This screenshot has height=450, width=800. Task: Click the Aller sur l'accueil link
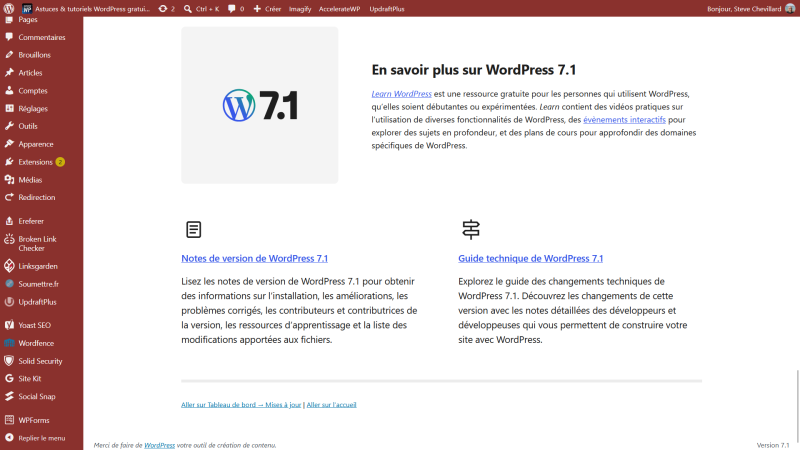point(331,405)
